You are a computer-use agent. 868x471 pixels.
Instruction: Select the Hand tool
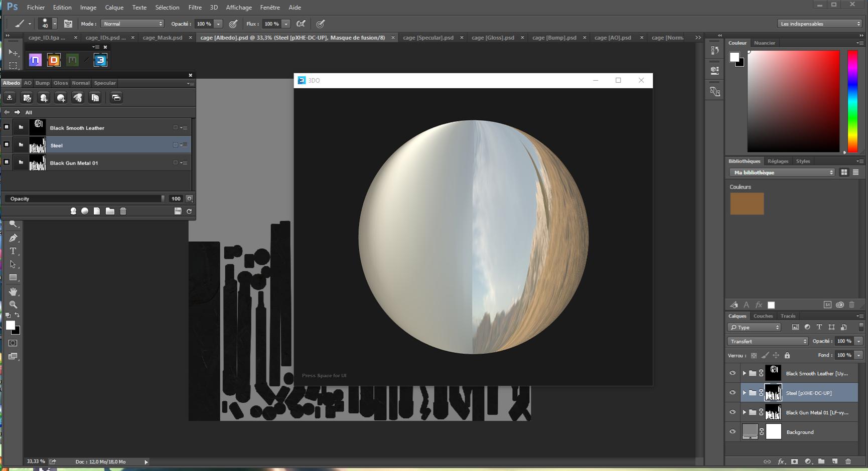13,291
